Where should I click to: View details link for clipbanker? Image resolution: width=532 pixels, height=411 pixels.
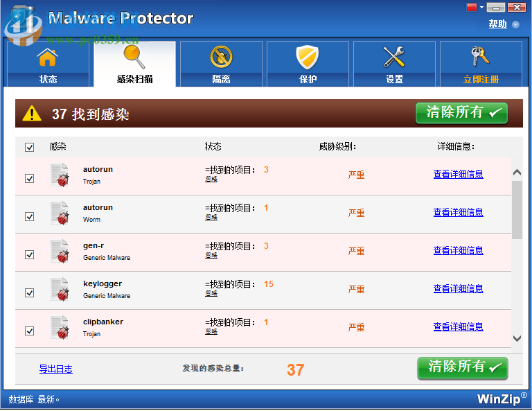[458, 326]
